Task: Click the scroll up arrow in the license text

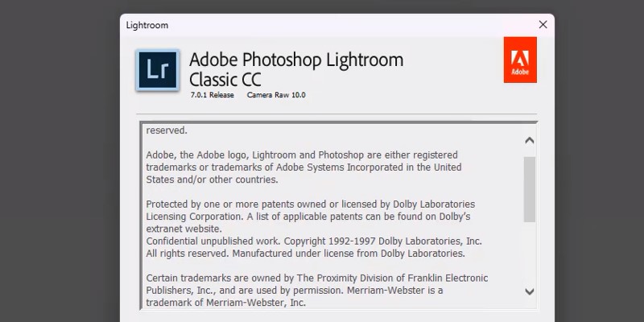Action: pos(529,140)
